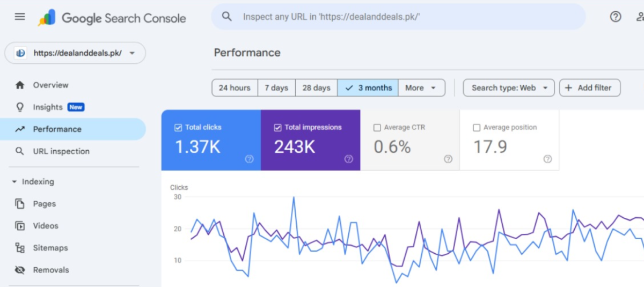The height and width of the screenshot is (287, 644).
Task: Open the Search type: Web dropdown
Action: click(509, 88)
